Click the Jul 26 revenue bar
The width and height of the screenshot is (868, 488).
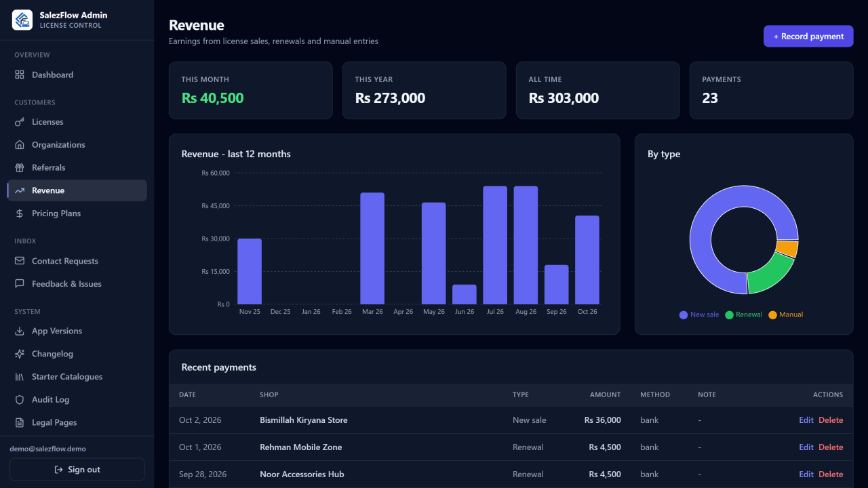pos(495,245)
